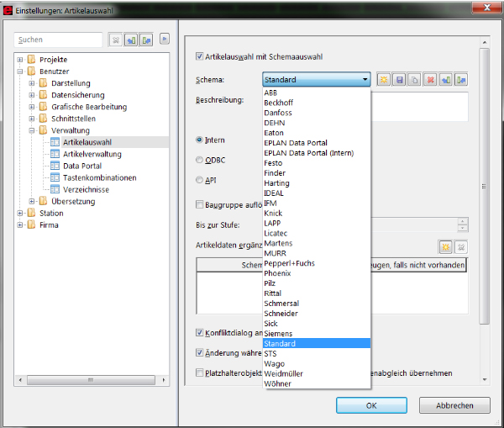Click the Projekte folder icon
The height and width of the screenshot is (428, 504).
point(31,60)
